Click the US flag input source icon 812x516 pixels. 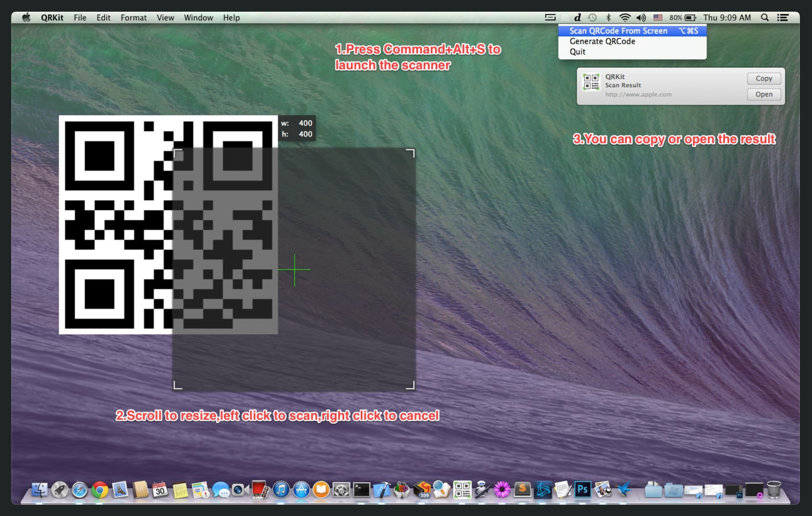[x=658, y=17]
